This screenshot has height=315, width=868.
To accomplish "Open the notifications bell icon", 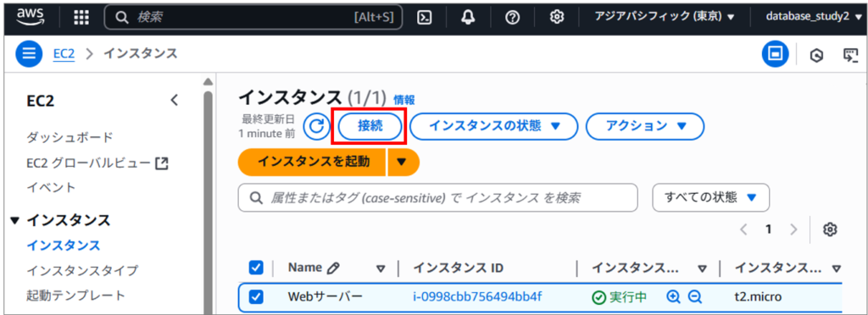I will (468, 17).
